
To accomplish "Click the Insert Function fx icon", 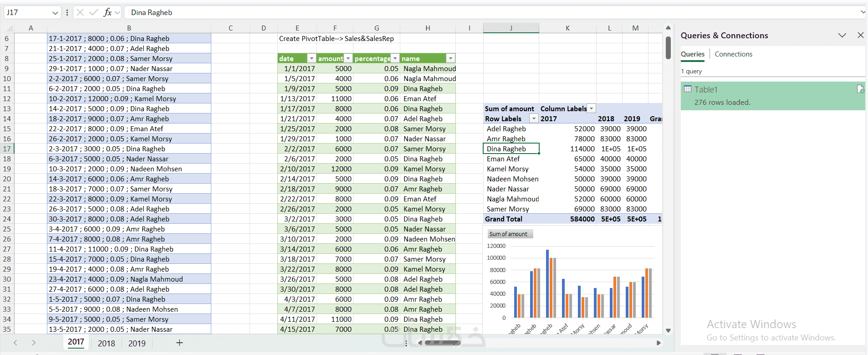I will [x=107, y=12].
